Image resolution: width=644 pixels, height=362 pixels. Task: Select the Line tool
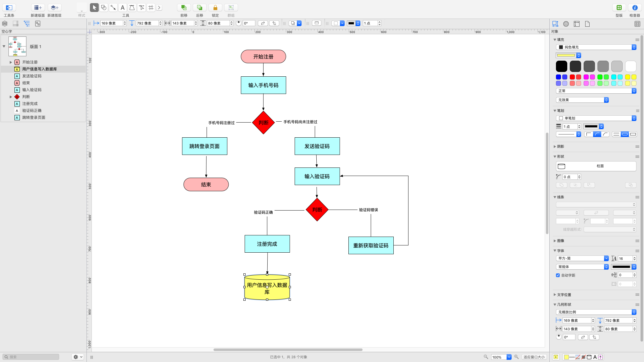tap(113, 8)
